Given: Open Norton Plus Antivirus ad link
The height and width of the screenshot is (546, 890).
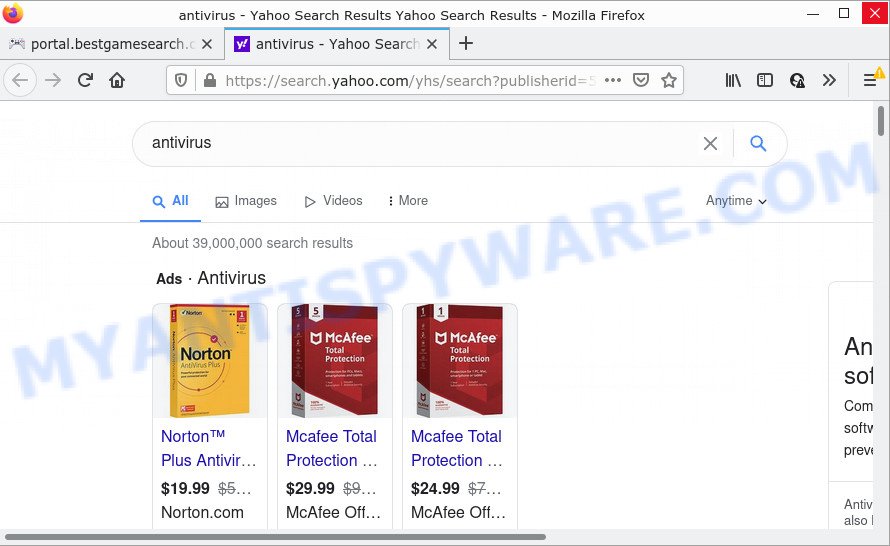Looking at the screenshot, I should coord(208,448).
